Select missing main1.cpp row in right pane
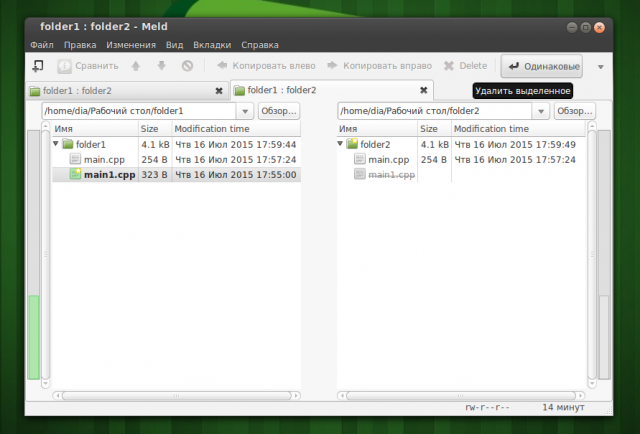The width and height of the screenshot is (640, 434). [461, 175]
